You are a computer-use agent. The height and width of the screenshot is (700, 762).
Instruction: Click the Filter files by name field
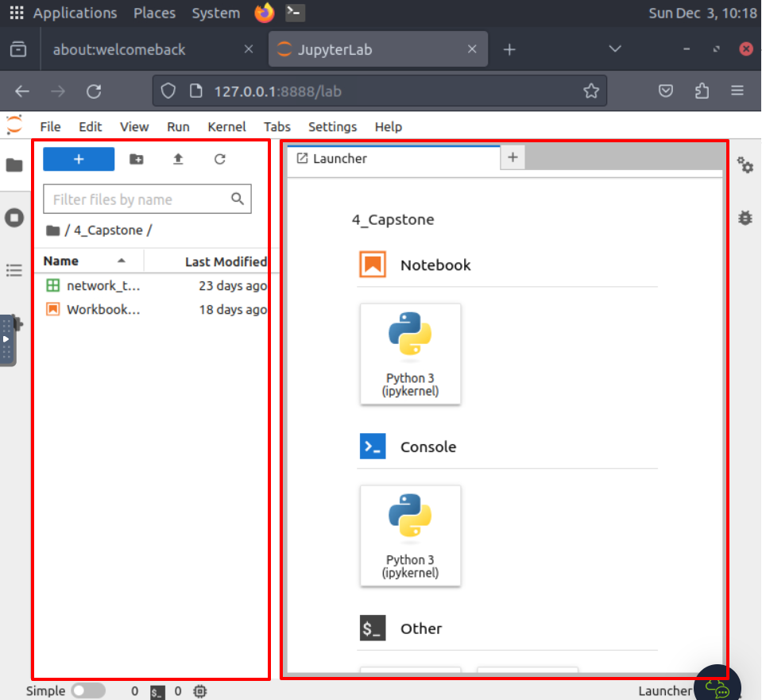click(x=147, y=199)
